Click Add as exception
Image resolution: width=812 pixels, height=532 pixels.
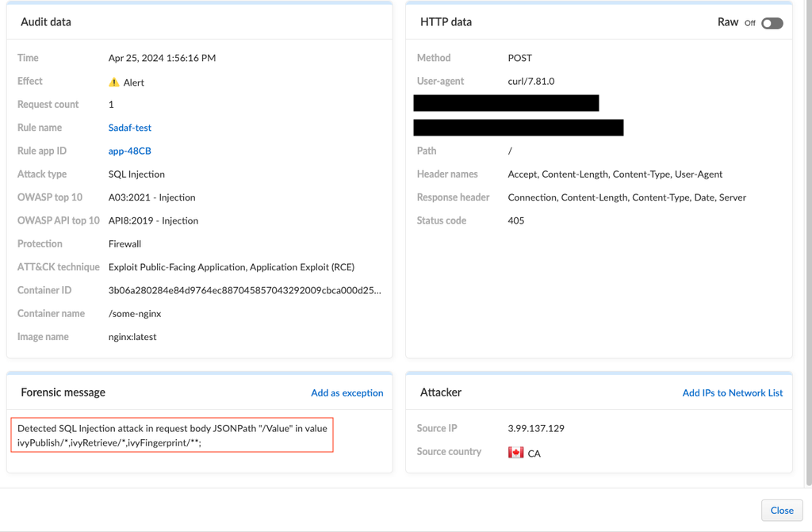[347, 392]
